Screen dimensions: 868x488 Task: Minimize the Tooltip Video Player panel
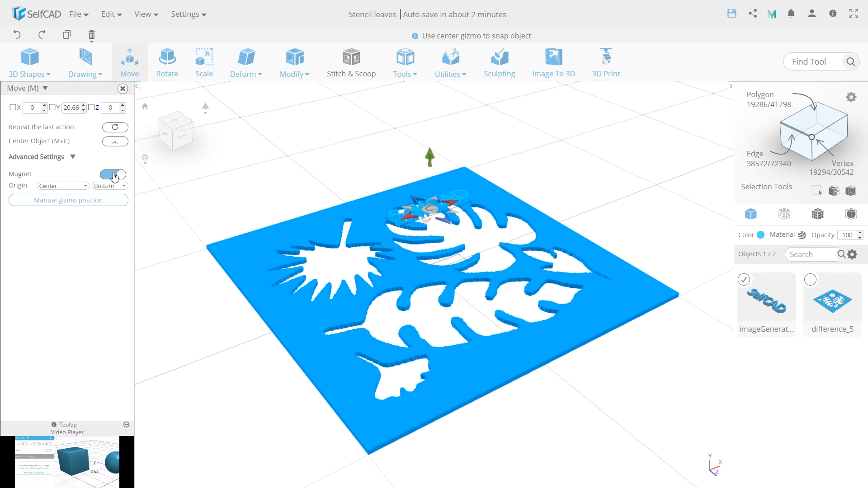[127, 425]
